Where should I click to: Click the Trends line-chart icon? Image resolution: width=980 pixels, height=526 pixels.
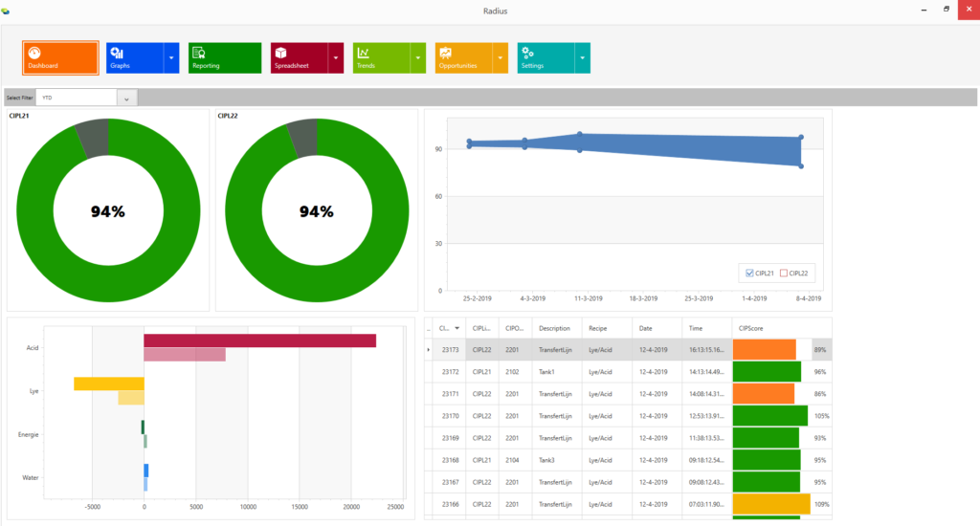click(364, 53)
